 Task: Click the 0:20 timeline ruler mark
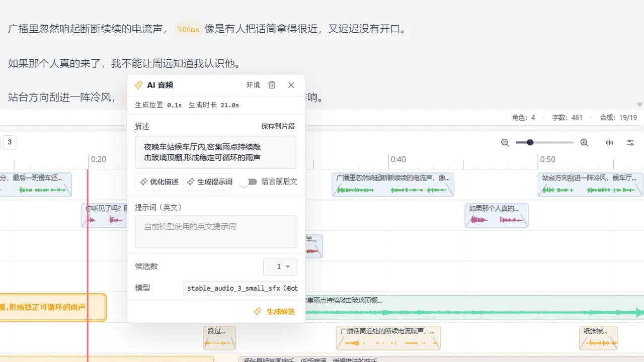[x=98, y=159]
